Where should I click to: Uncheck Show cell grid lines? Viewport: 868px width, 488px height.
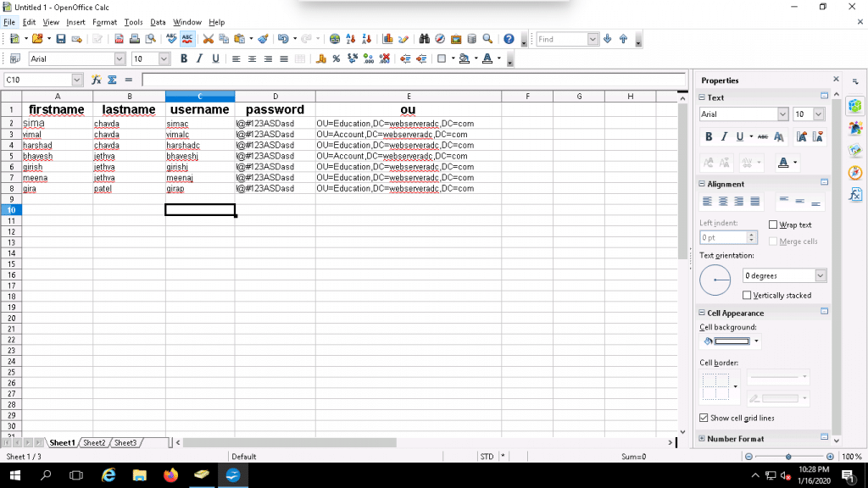pos(704,418)
